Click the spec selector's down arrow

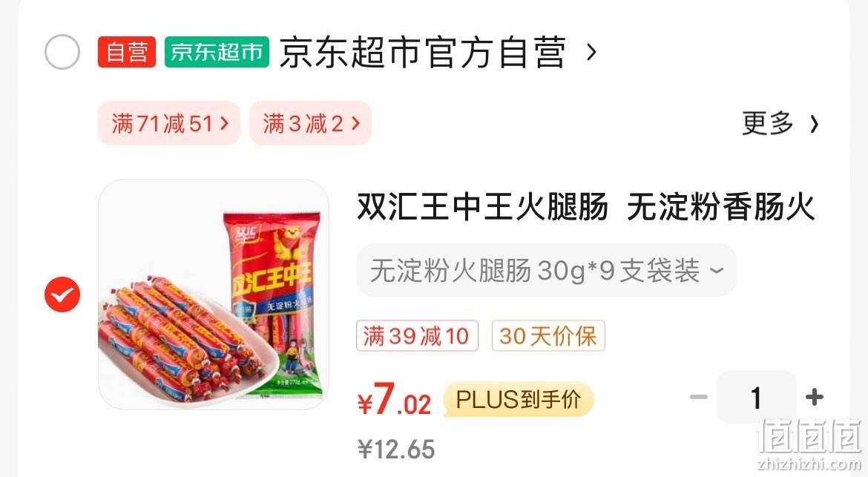717,271
